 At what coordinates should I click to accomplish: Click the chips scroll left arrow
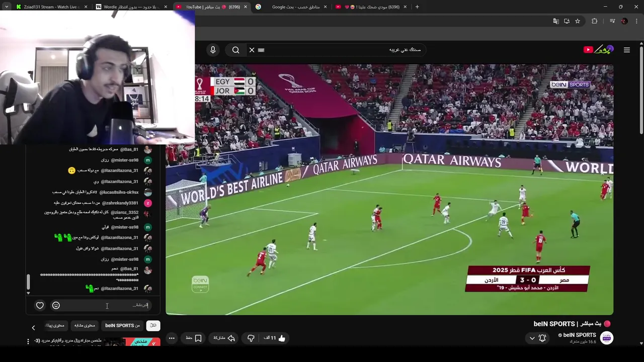(33, 328)
